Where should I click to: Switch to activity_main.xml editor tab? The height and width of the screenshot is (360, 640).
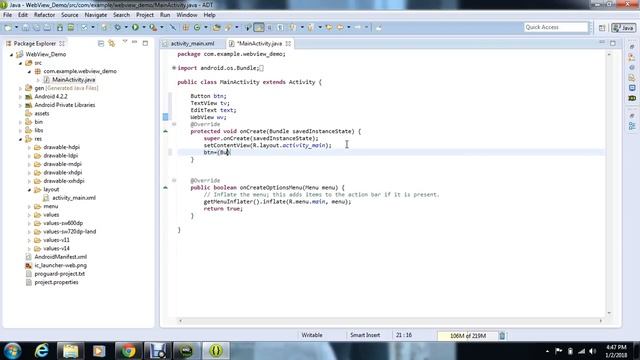coord(192,43)
